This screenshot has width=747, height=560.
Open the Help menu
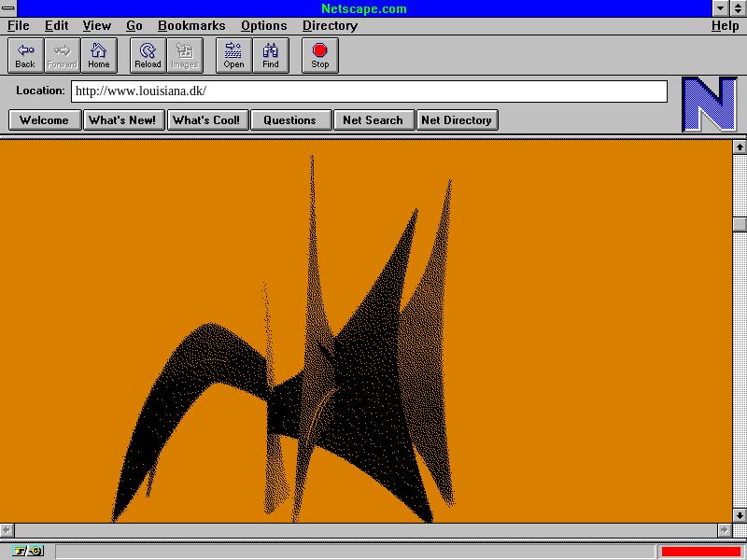pyautogui.click(x=725, y=26)
